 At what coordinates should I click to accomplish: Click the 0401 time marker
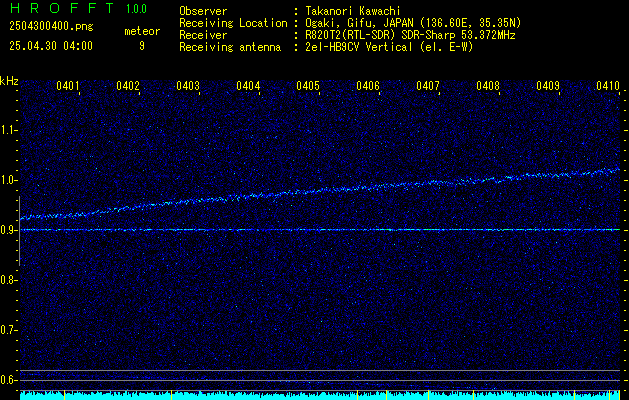68,86
